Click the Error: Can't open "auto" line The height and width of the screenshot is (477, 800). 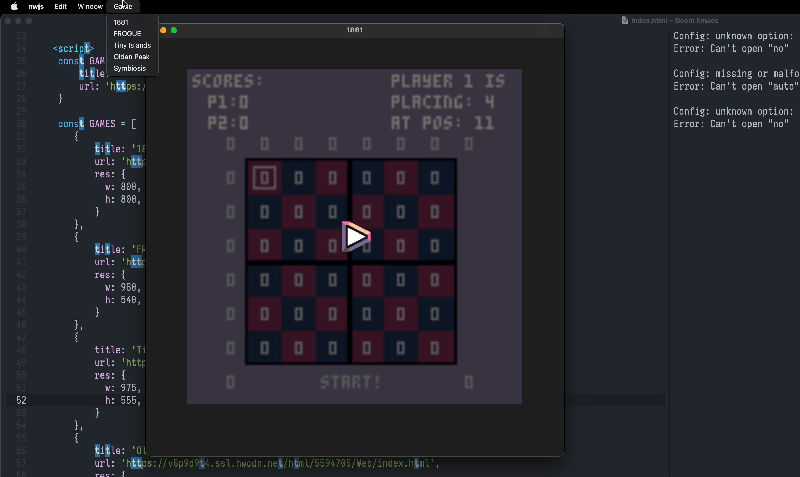(x=735, y=86)
